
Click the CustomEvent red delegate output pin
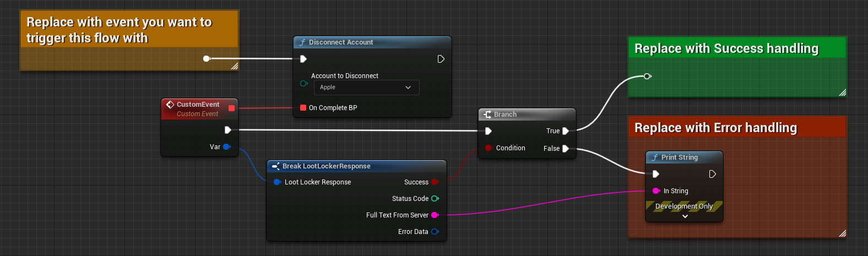(x=231, y=108)
